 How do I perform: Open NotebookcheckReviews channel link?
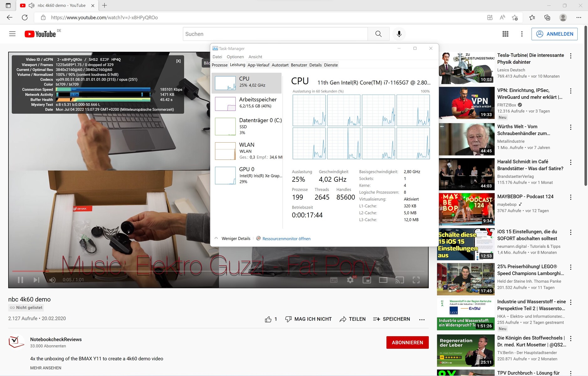pyautogui.click(x=56, y=339)
